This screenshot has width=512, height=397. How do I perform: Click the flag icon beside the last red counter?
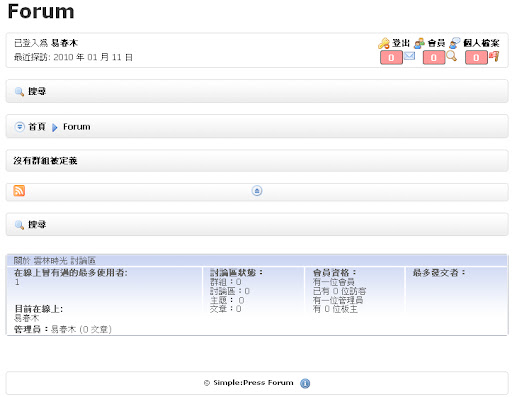[494, 56]
